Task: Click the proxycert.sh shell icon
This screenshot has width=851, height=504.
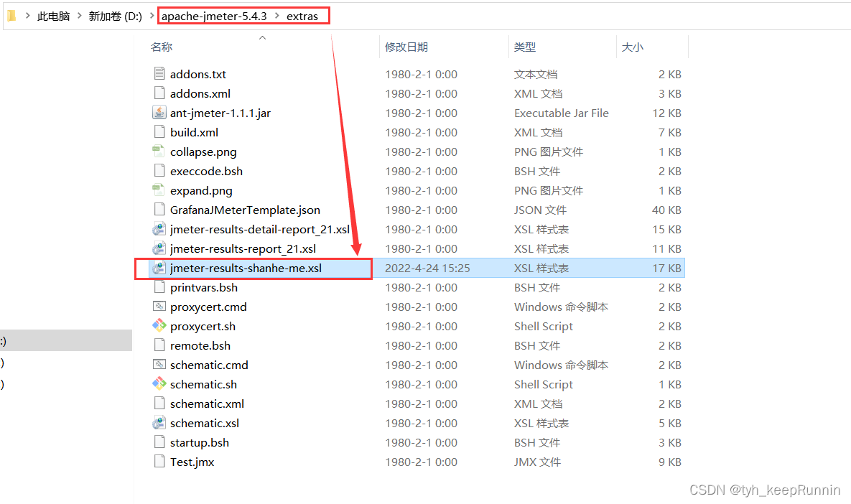Action: [x=159, y=325]
